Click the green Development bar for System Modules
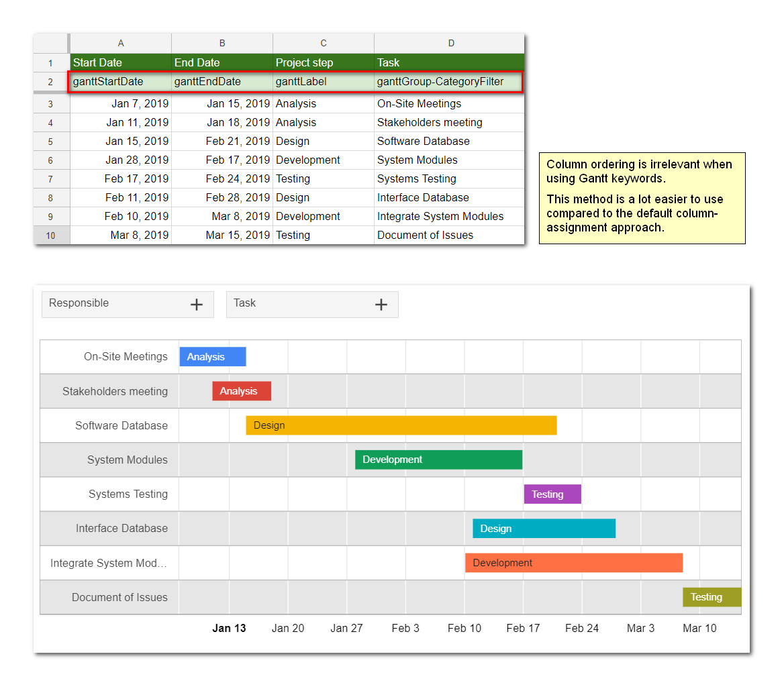The height and width of the screenshot is (687, 784). (438, 460)
